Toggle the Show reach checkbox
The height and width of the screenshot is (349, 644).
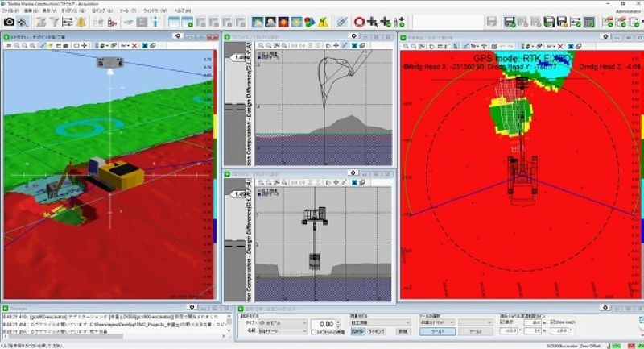point(551,322)
